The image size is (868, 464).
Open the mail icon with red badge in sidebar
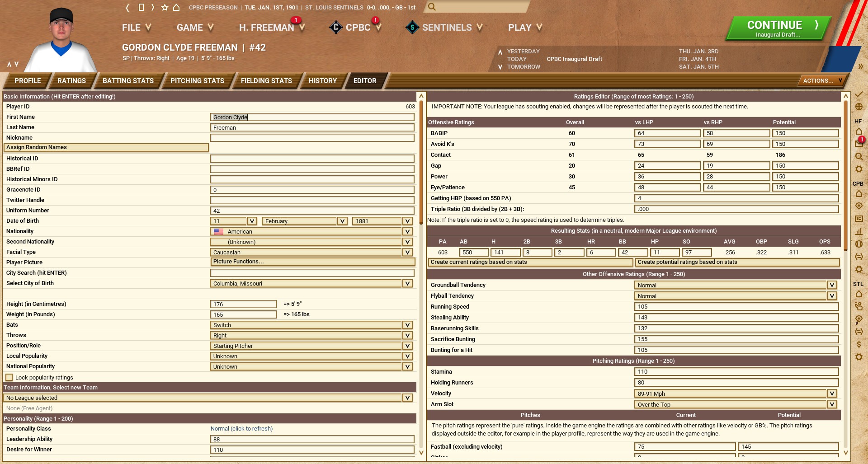[859, 143]
